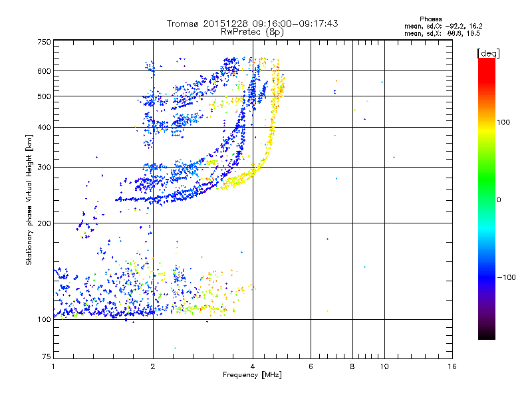Click the y-axis tick label '300'
532x399 pixels.
click(x=44, y=168)
